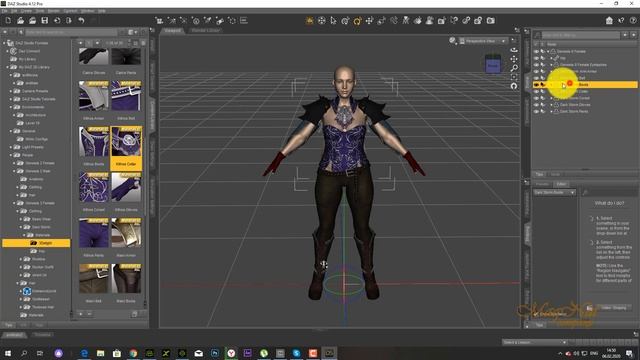Toggle selectable arrow for Dark Storm Pants
Screen dimensions: 640x360
click(x=543, y=111)
